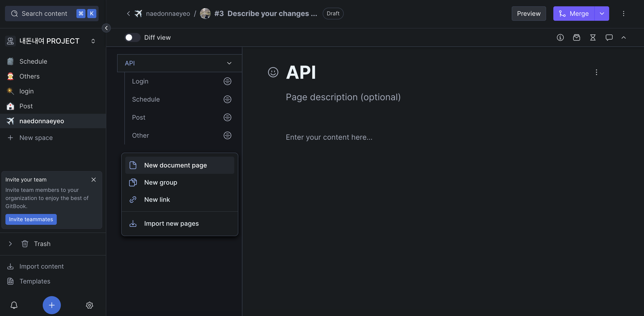Collapse the left sidebar with chevron
Screen dimensions: 644x316
click(x=106, y=28)
